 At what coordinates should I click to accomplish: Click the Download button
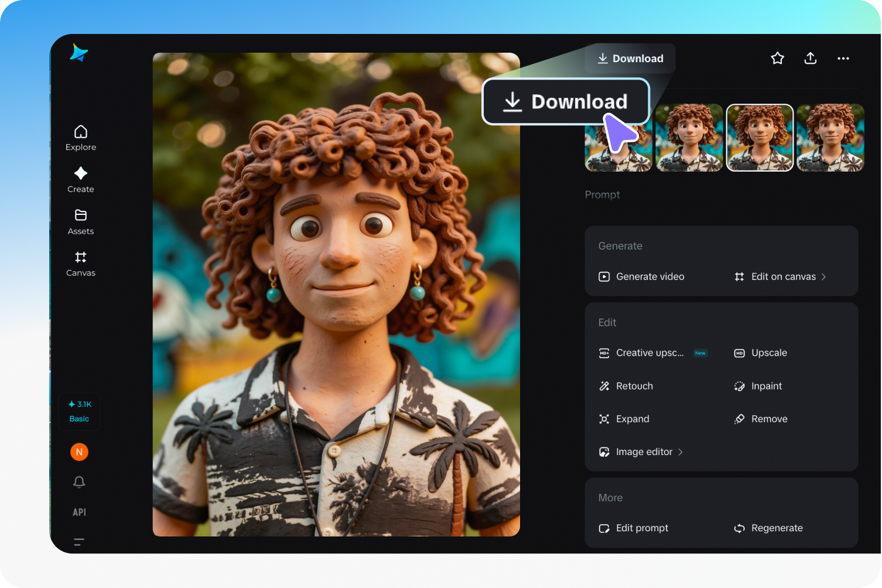630,58
